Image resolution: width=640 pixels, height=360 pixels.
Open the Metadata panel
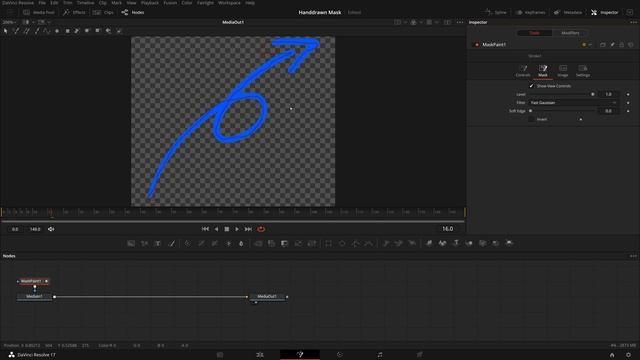click(x=568, y=13)
